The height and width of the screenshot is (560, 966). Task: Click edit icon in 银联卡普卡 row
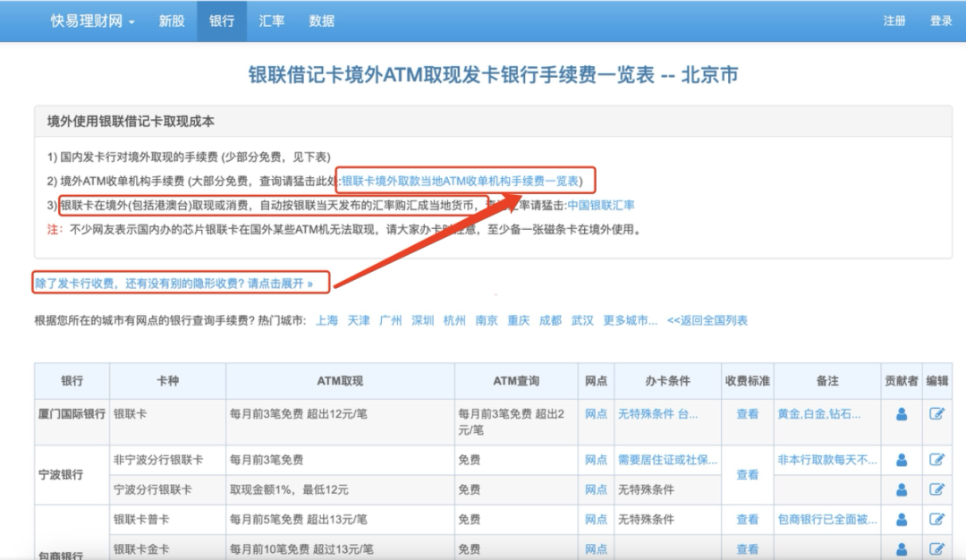(x=936, y=520)
